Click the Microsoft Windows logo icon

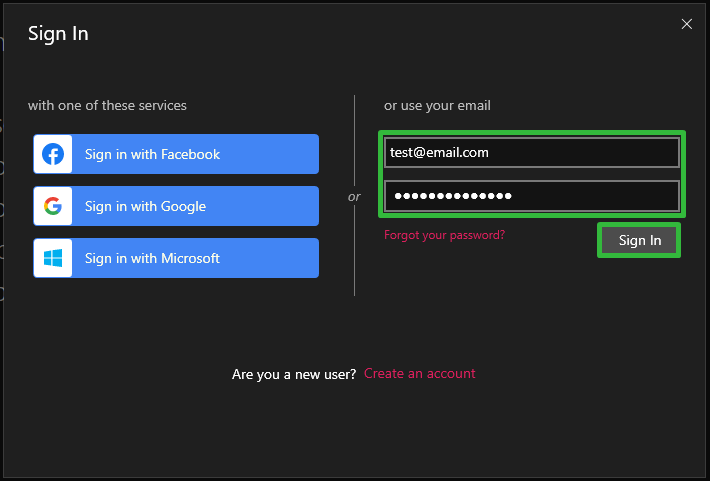53,258
